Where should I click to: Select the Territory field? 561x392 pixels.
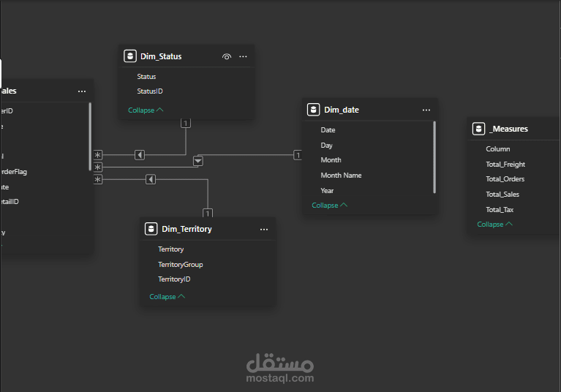click(x=170, y=249)
